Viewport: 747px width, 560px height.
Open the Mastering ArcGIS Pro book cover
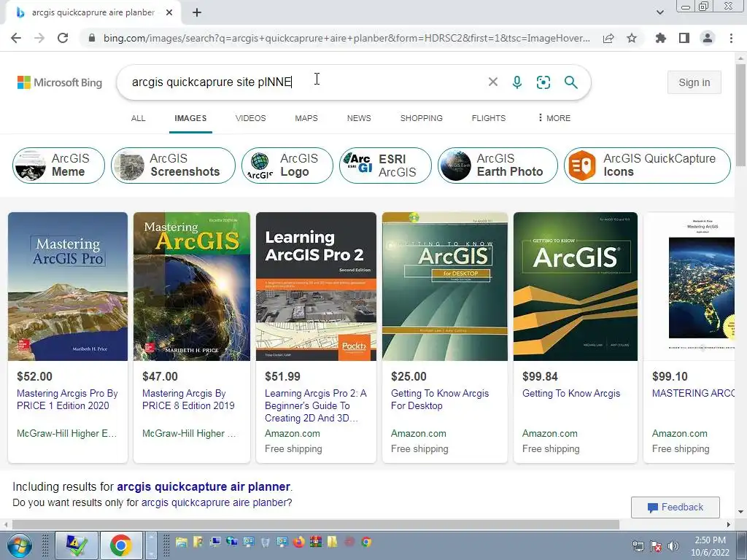[68, 286]
